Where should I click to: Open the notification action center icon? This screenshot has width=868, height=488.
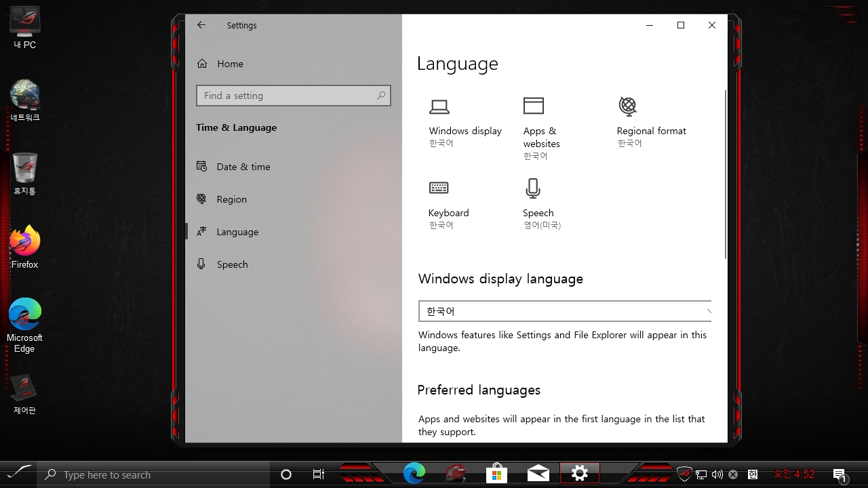coord(840,474)
